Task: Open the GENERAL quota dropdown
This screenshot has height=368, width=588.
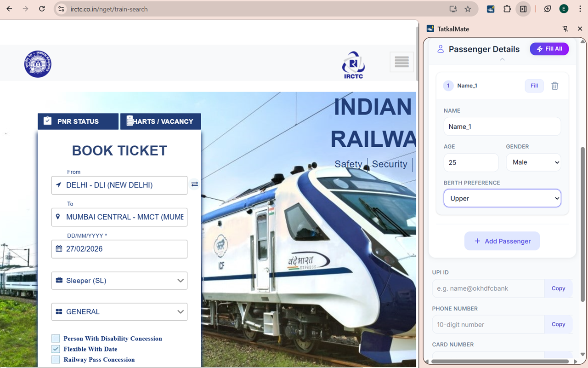Action: [119, 312]
